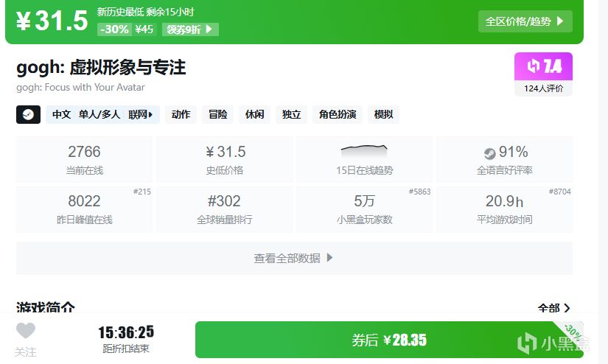The height and width of the screenshot is (364, 608).
Task: Click subtitle gogh: Focus with Your Avatar
Action: tap(80, 87)
